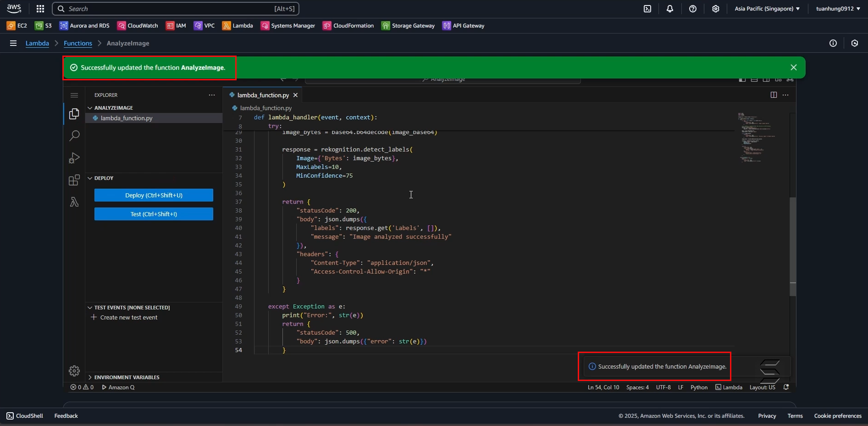The height and width of the screenshot is (426, 868).
Task: Open the editor hamburger menu
Action: [x=74, y=95]
